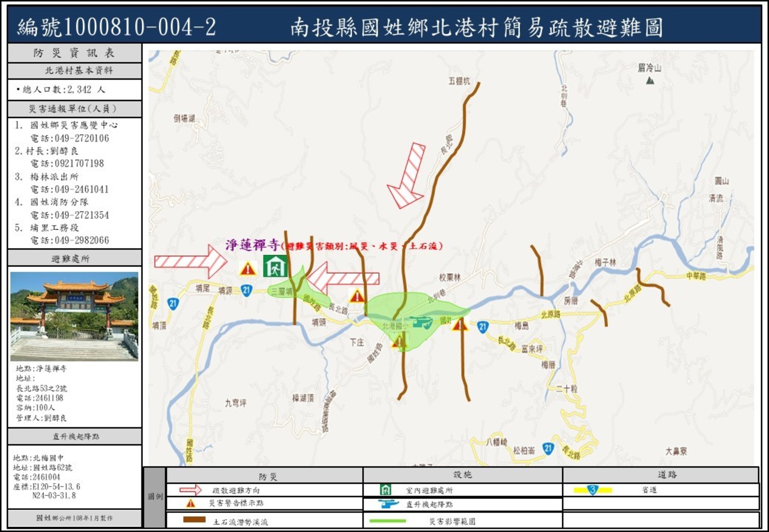
Task: Click the 淨蓮禪寺 purple map label
Action: [x=252, y=245]
